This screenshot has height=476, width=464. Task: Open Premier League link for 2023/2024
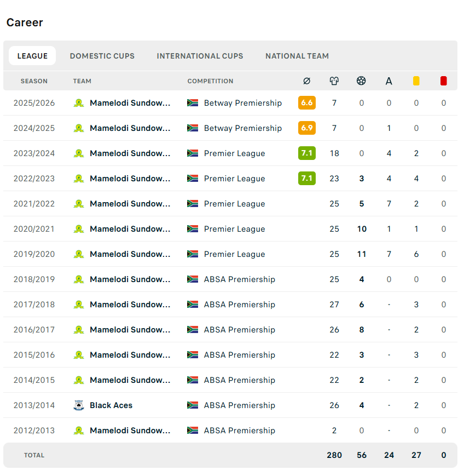click(x=234, y=153)
